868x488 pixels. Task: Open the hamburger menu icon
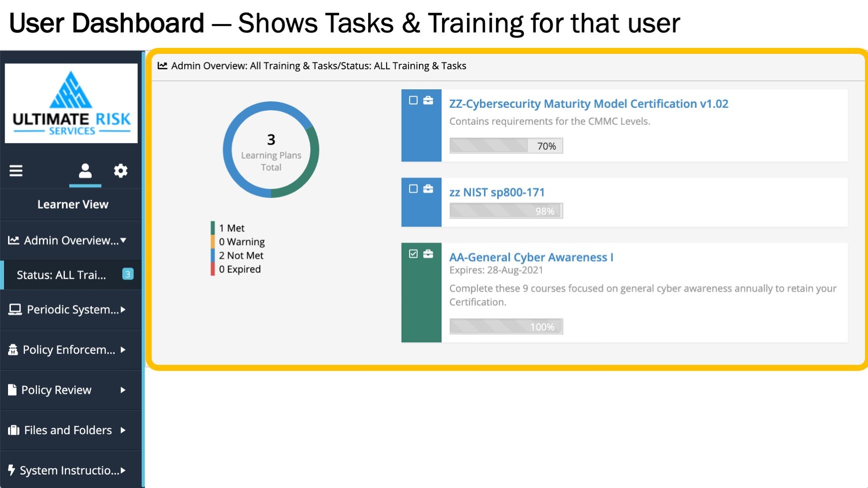pos(16,171)
